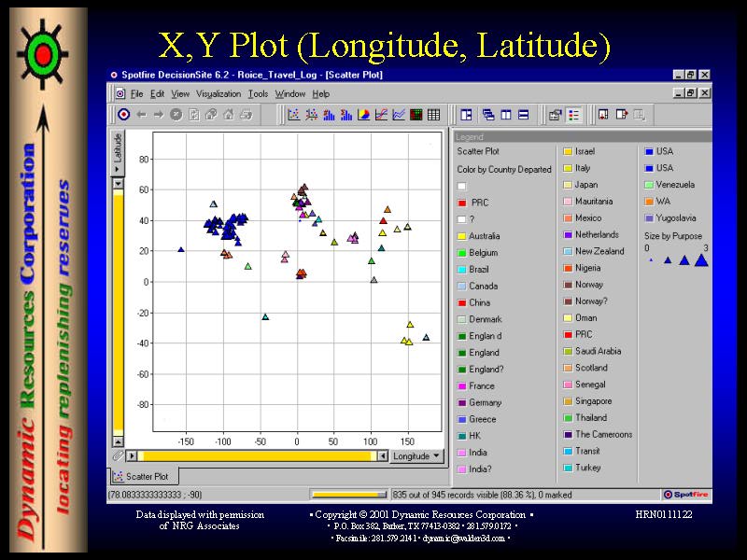Click the cascade windows toolbar icon

pos(488,115)
